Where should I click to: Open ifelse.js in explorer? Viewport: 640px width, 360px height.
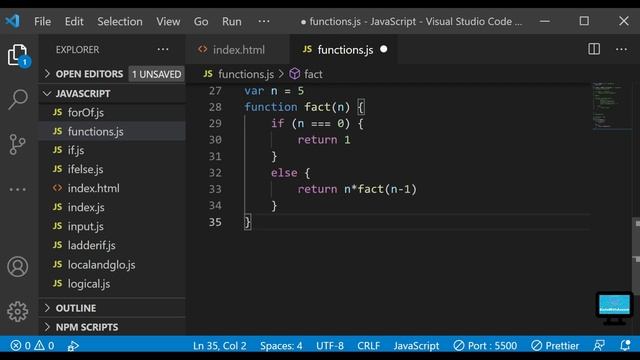[112, 169]
